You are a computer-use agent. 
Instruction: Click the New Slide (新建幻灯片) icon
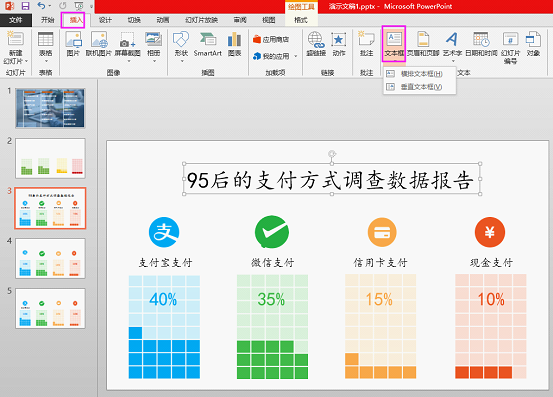pos(15,39)
